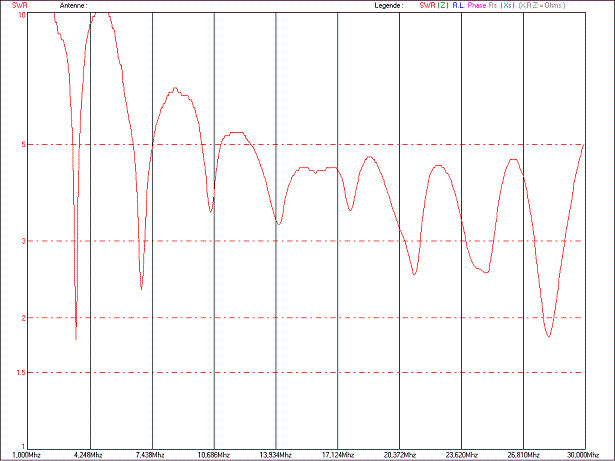
Task: Select the |Xs| legend label
Action: click(x=508, y=5)
